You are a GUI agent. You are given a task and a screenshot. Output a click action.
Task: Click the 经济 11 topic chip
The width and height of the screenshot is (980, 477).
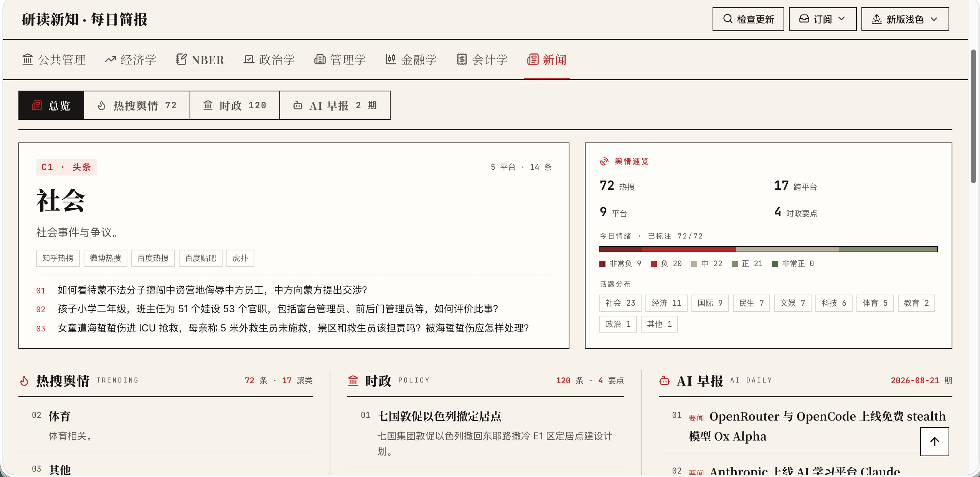click(667, 303)
